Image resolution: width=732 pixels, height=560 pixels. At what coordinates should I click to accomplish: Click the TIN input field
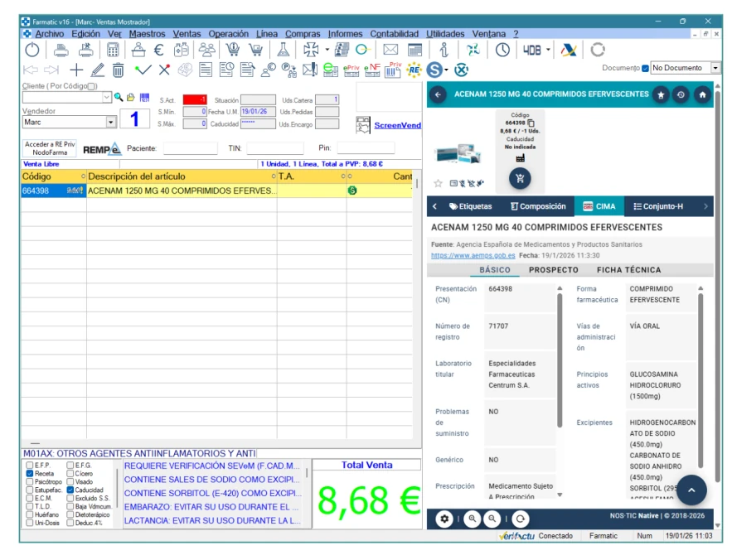(275, 148)
